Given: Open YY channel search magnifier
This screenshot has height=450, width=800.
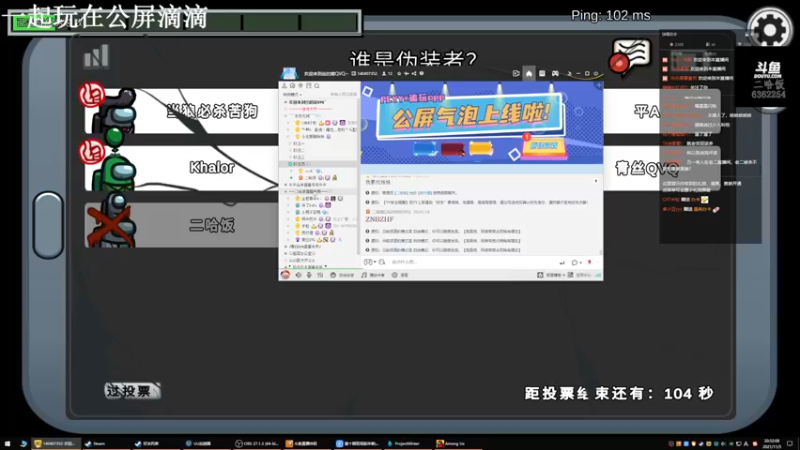Looking at the screenshot, I should 317,86.
